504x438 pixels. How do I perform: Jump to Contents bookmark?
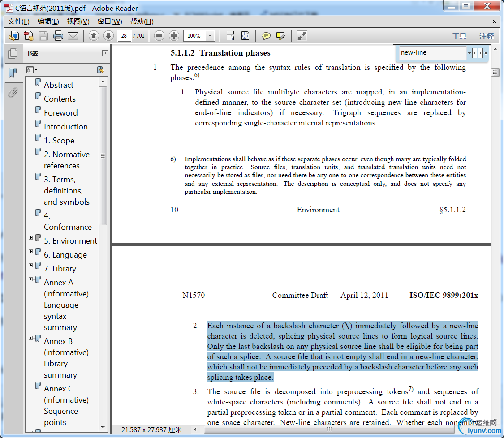point(60,99)
